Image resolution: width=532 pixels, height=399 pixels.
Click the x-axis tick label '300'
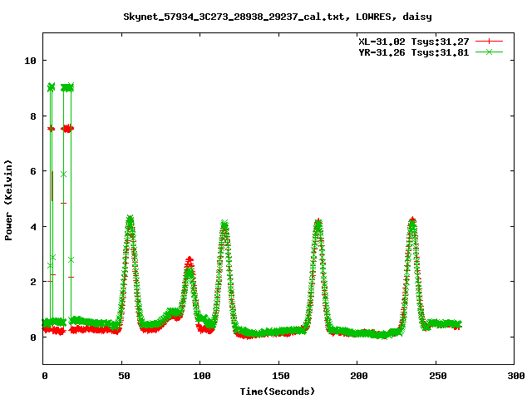coord(516,376)
